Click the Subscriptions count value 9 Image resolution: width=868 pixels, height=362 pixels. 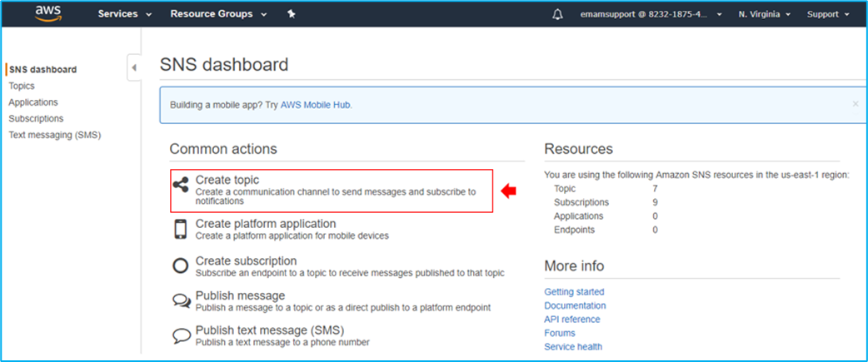coord(656,202)
